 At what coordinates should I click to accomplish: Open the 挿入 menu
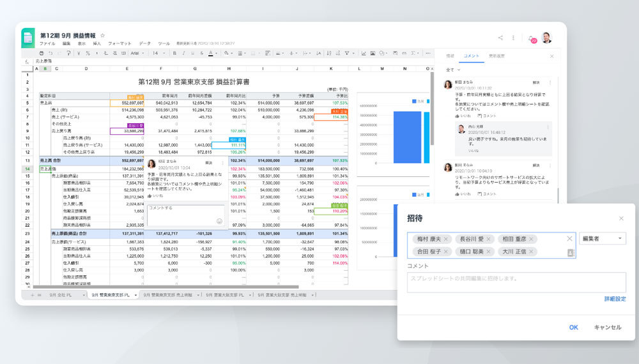pyautogui.click(x=97, y=43)
